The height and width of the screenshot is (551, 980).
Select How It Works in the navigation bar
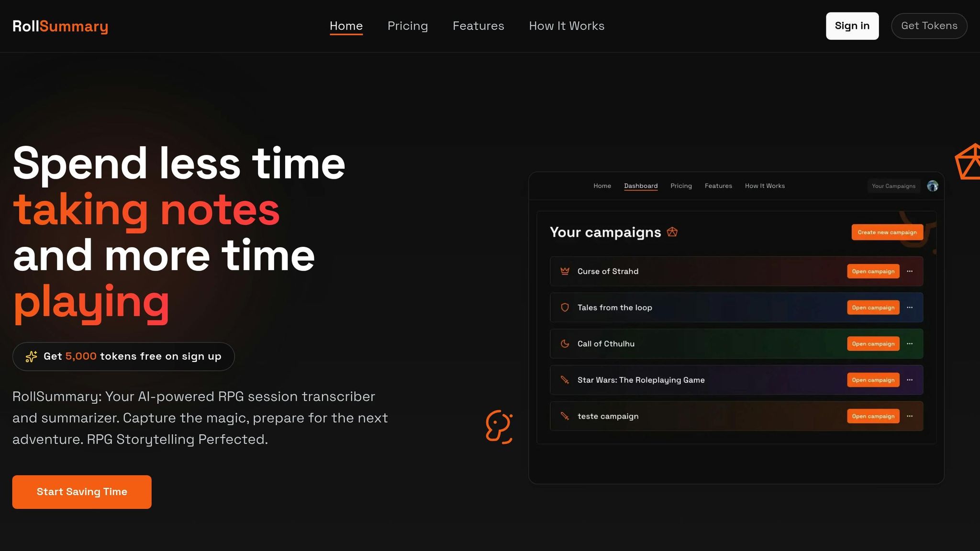(566, 26)
